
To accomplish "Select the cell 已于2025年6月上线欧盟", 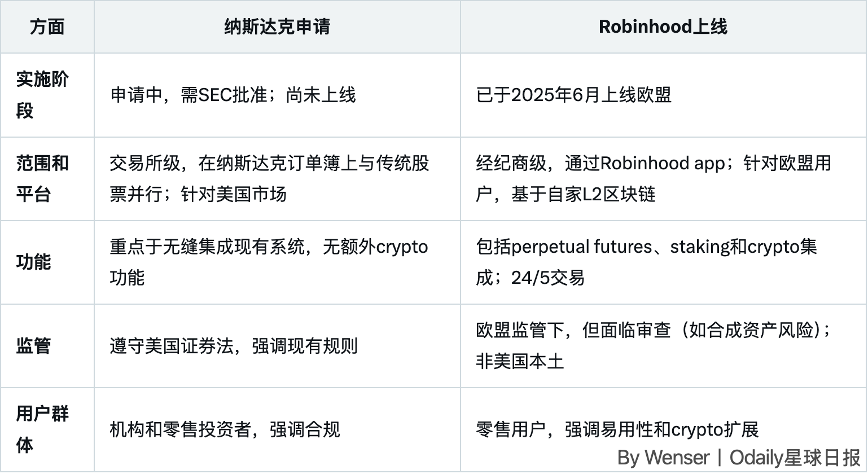I will click(573, 95).
